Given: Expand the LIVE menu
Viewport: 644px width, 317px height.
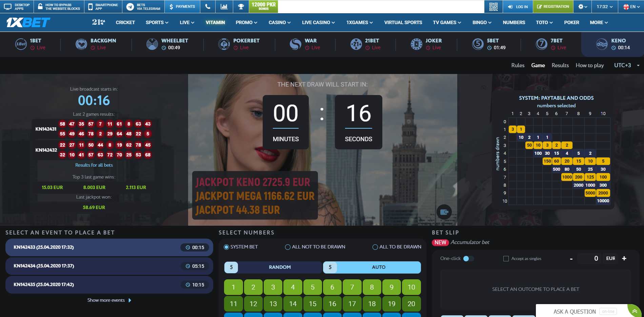Looking at the screenshot, I should pos(187,22).
